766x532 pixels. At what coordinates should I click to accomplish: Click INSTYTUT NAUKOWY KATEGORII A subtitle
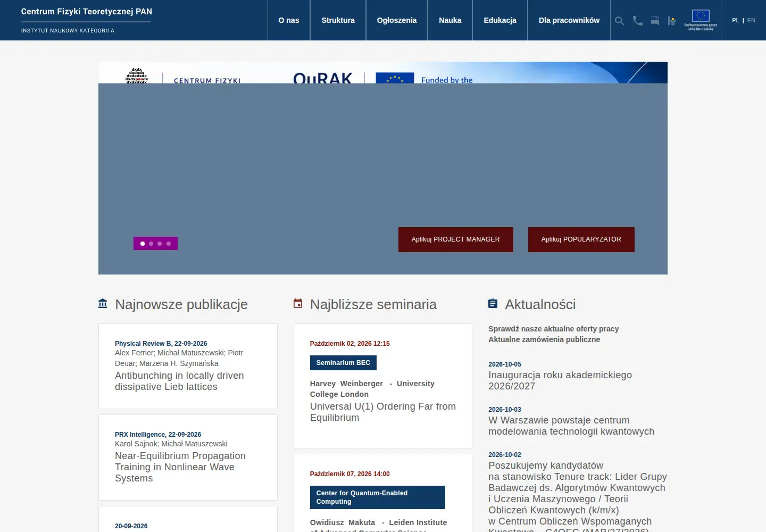pos(68,31)
